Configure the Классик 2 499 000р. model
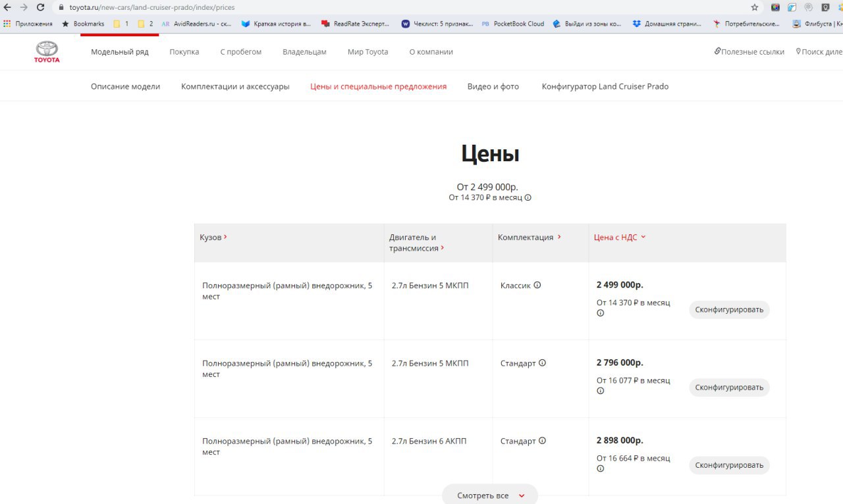The image size is (843, 504). 729,310
